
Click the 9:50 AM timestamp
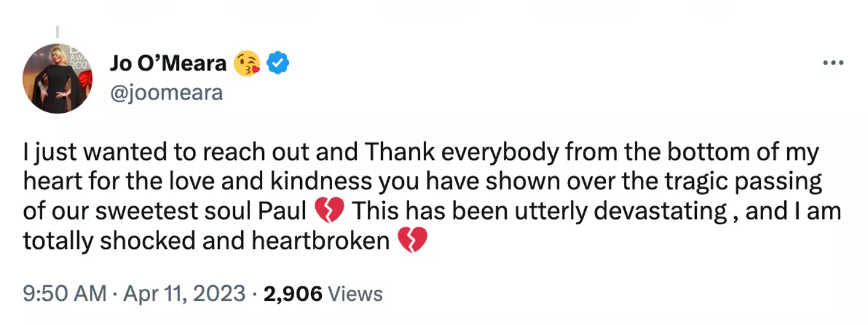(x=64, y=294)
